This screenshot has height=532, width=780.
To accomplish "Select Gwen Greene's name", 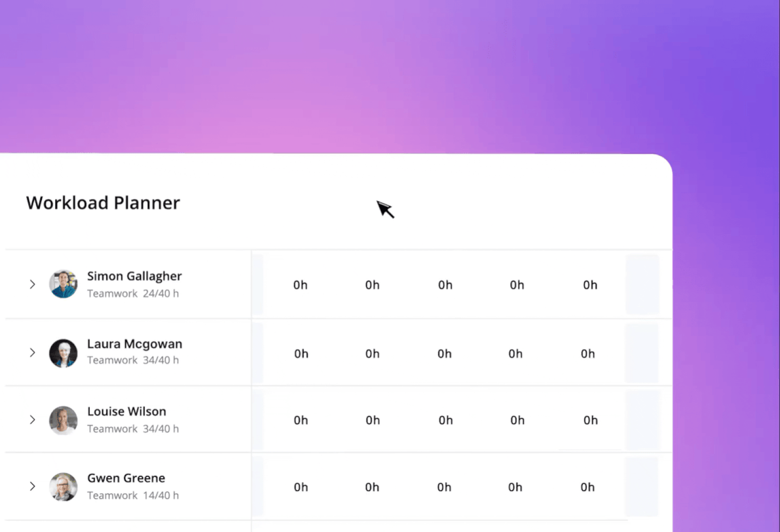I will pos(126,478).
